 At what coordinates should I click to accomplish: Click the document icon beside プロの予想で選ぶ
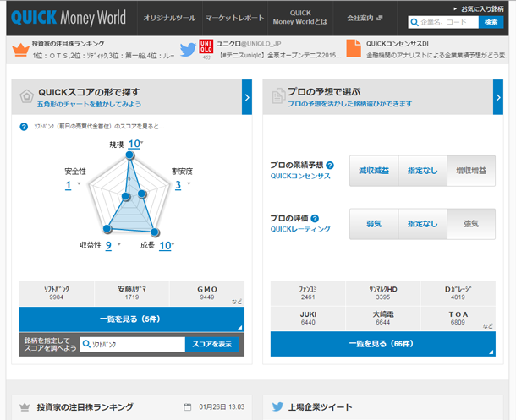pos(277,96)
